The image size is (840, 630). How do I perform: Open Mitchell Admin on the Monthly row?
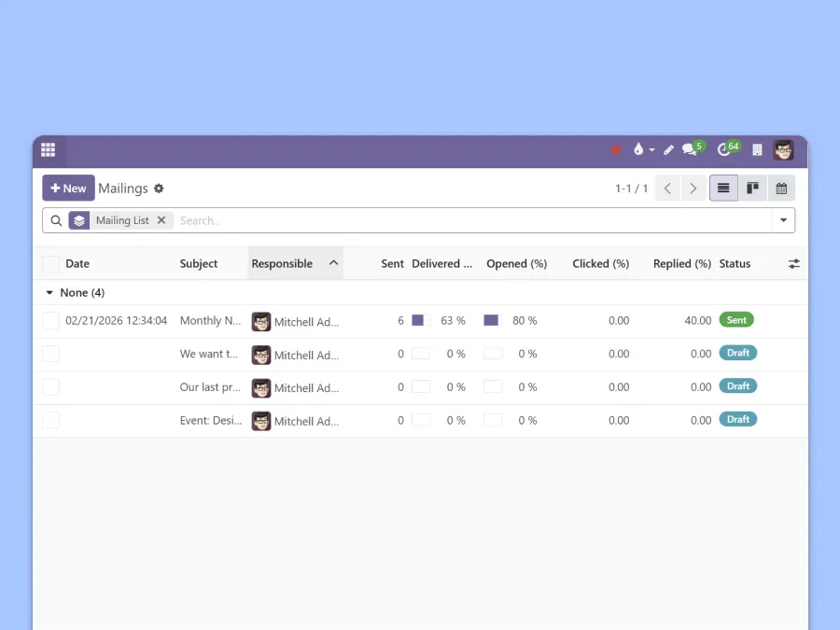point(299,321)
